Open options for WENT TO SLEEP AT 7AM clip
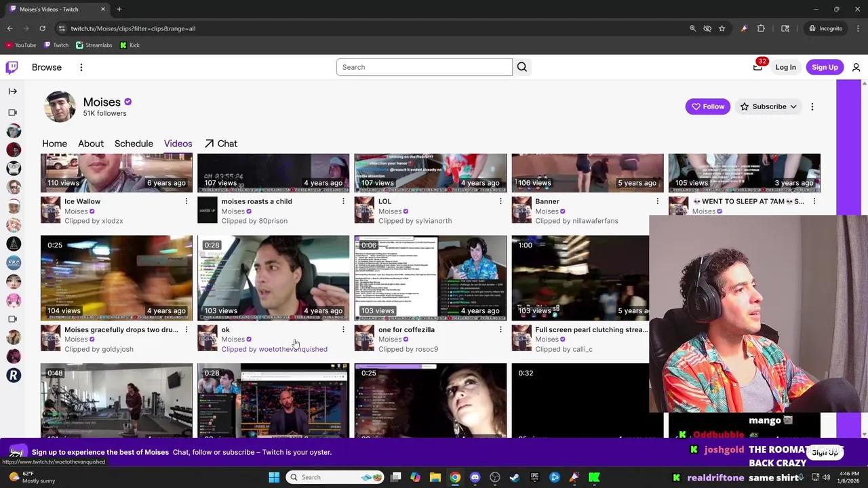The height and width of the screenshot is (488, 868). [x=814, y=201]
